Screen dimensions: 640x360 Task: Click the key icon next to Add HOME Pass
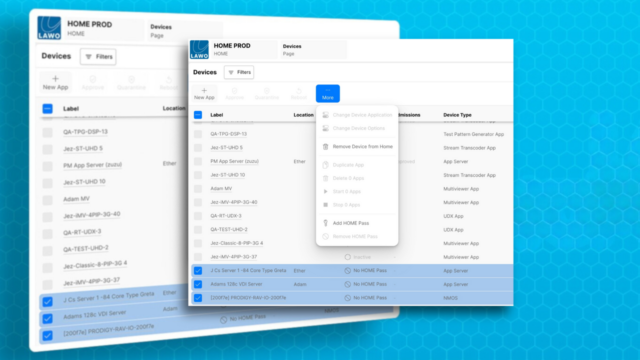click(325, 223)
